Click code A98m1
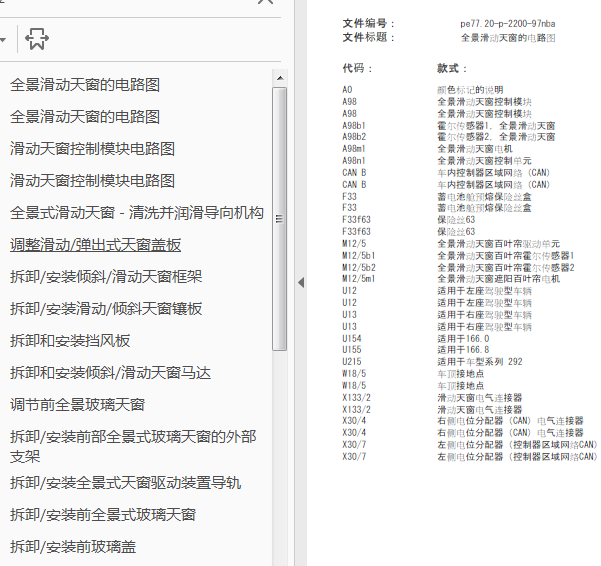Viewport: 601px width, 566px height. click(x=354, y=149)
